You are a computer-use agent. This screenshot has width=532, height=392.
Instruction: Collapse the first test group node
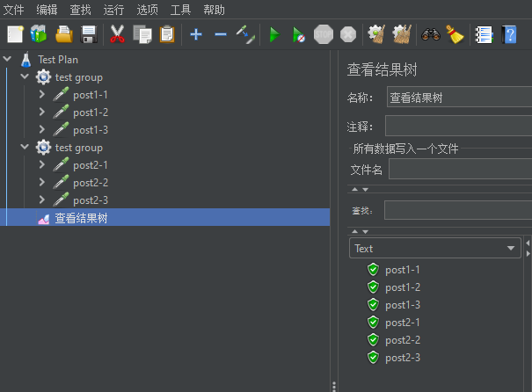[25, 76]
